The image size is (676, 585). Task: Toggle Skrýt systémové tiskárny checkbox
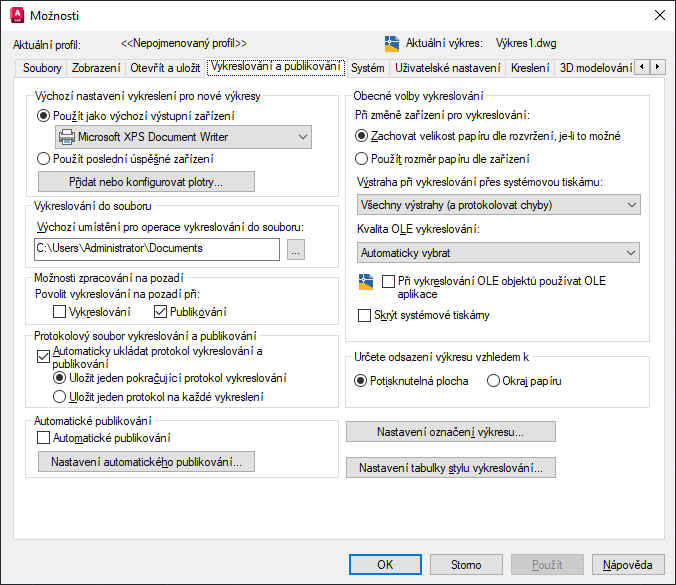click(x=365, y=315)
